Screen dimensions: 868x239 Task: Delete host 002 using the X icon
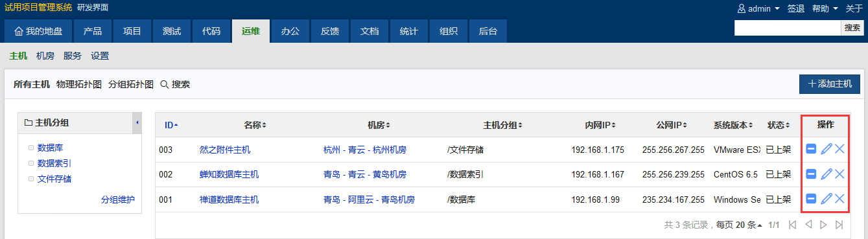[839, 174]
